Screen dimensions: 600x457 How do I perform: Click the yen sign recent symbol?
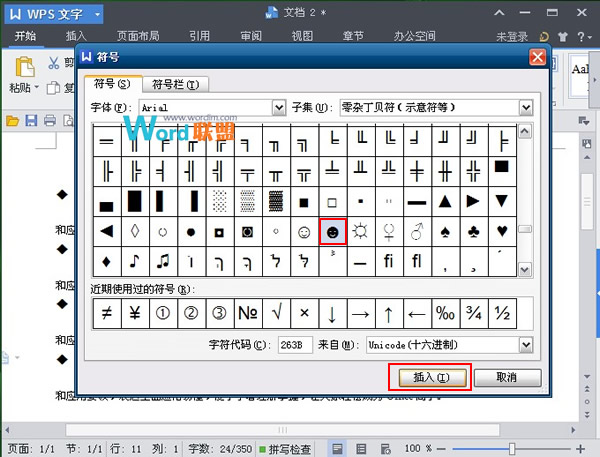(x=134, y=312)
